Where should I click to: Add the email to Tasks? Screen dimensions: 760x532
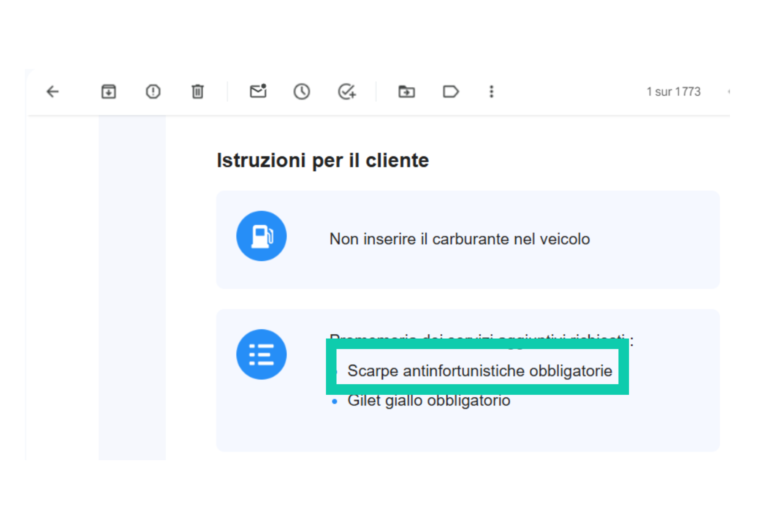[x=347, y=92]
